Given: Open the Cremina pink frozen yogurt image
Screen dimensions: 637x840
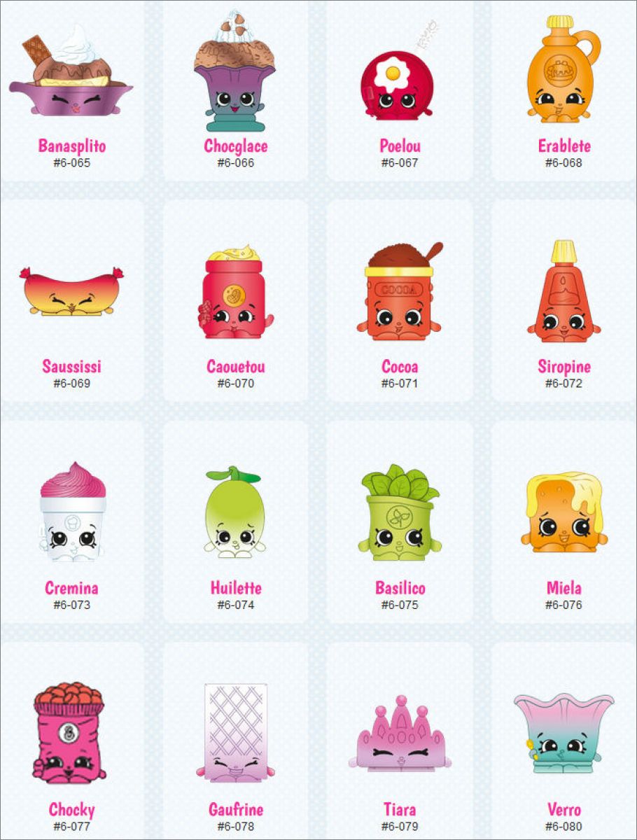Looking at the screenshot, I should [x=73, y=512].
